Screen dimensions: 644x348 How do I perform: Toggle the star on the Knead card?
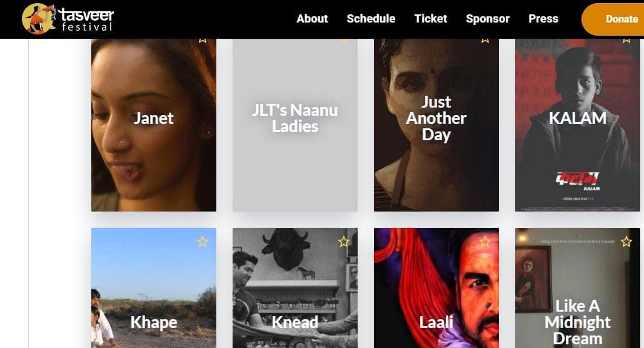pos(344,242)
